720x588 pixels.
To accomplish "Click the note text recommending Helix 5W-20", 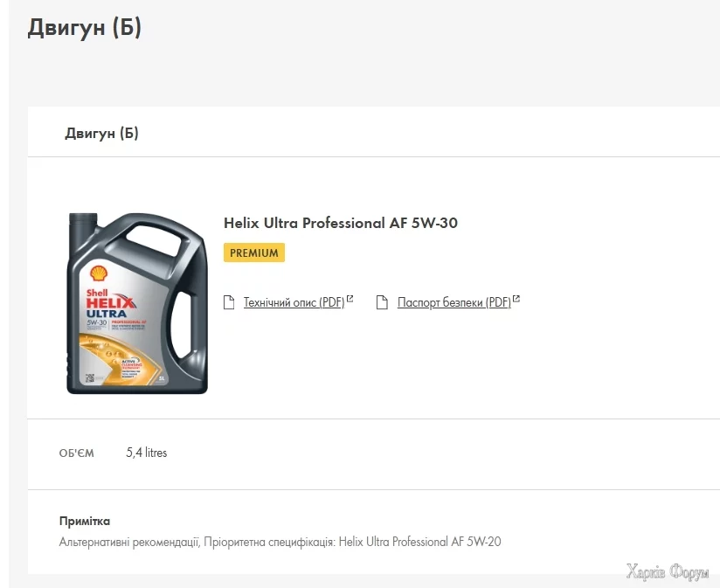I will pos(280,542).
